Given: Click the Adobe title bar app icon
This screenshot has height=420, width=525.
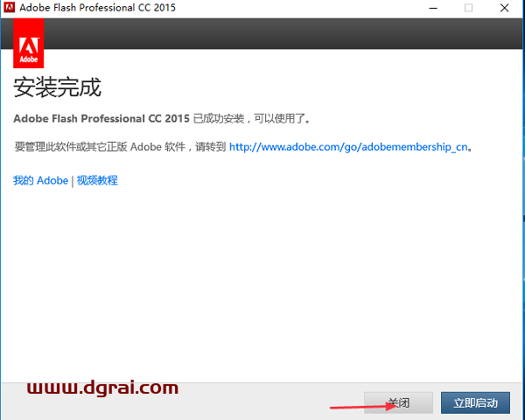Looking at the screenshot, I should click(x=9, y=7).
